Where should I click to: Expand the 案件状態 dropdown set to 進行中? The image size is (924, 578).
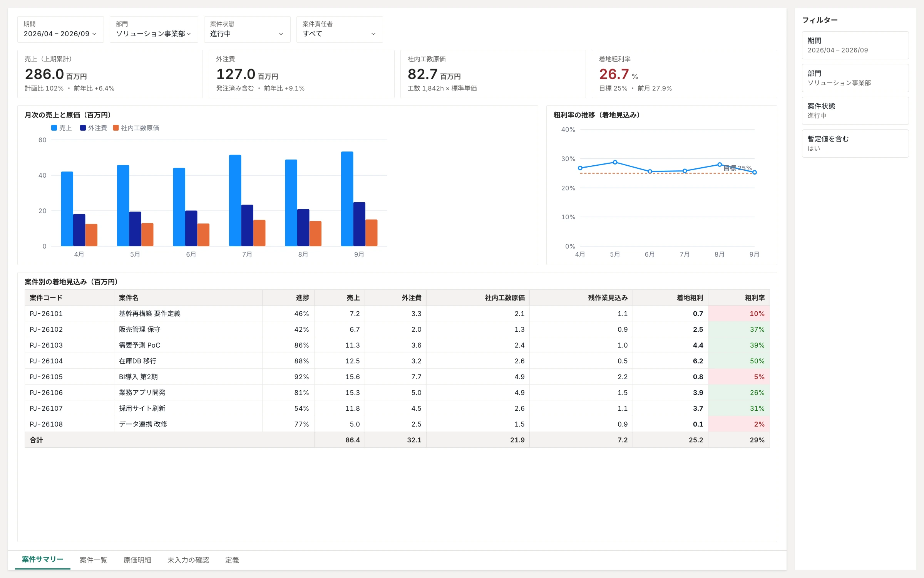(247, 29)
